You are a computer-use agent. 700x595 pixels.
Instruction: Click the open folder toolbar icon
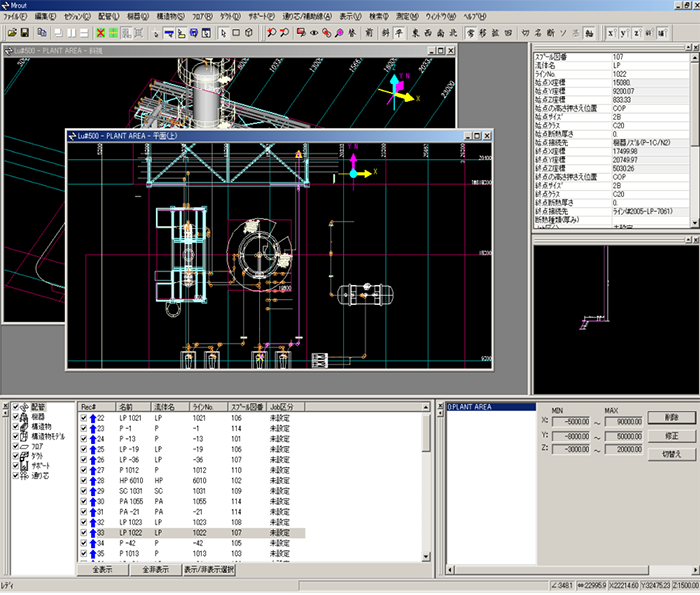click(10, 33)
